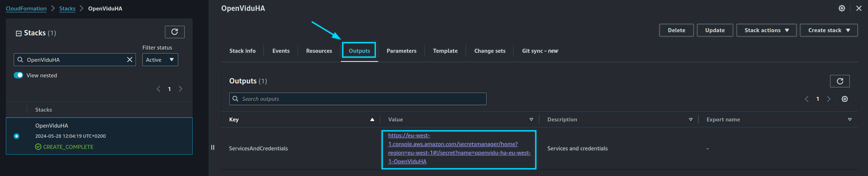Click the CREATE_COMPLETE status text
This screenshot has height=176, width=868.
click(68, 147)
